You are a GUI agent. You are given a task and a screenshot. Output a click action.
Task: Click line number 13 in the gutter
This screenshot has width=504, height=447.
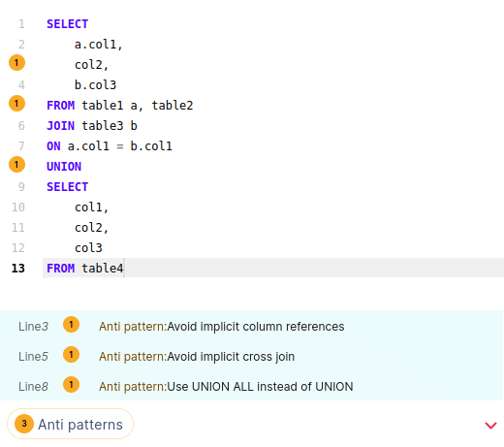18,269
